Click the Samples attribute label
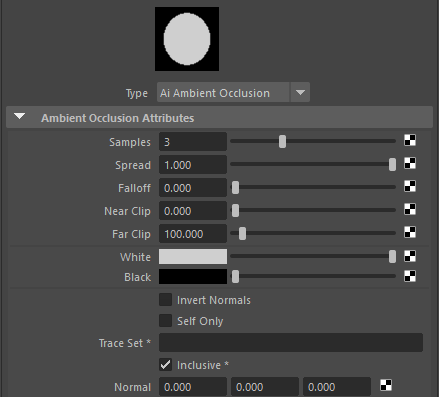 point(130,142)
